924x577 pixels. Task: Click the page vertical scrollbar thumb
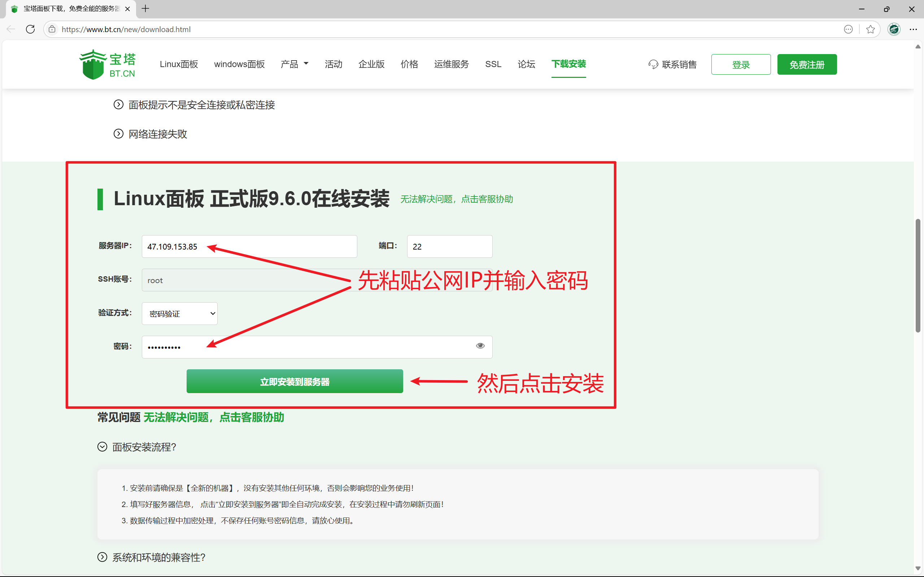(x=918, y=275)
